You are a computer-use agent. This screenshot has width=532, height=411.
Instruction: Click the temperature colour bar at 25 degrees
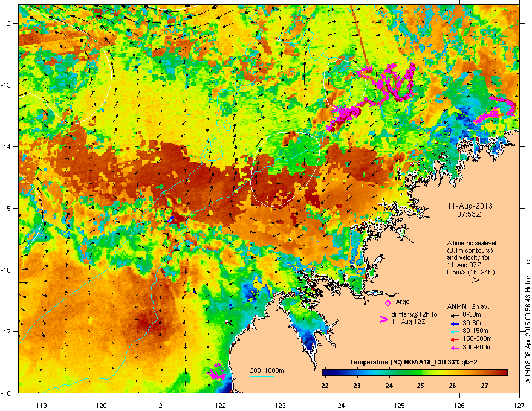click(420, 373)
